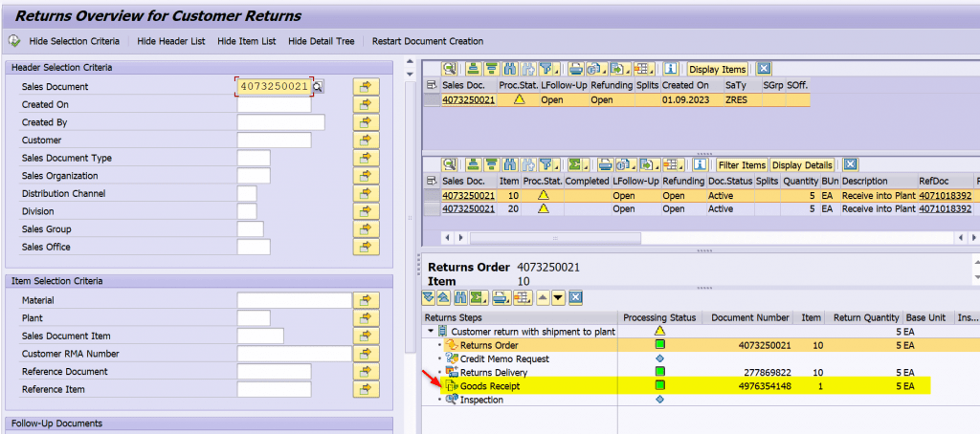
Task: Open multiple selection for Customer
Action: pyautogui.click(x=367, y=140)
